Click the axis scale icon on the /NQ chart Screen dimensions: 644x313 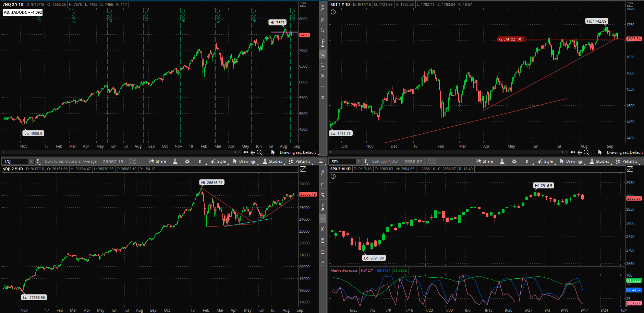point(303,4)
